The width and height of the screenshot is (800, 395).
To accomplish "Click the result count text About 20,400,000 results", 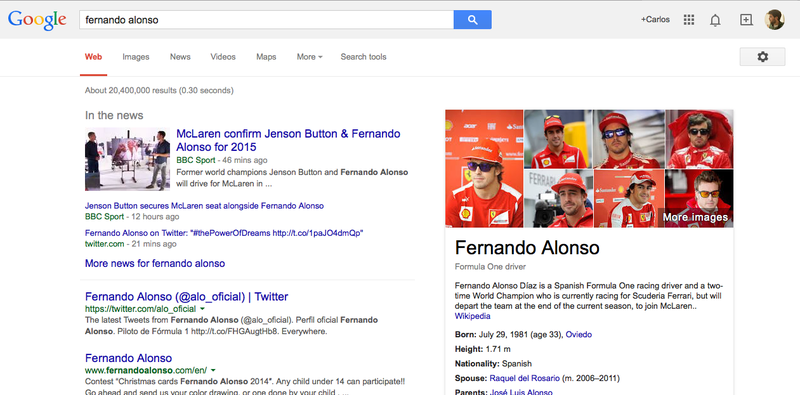I will (x=159, y=90).
